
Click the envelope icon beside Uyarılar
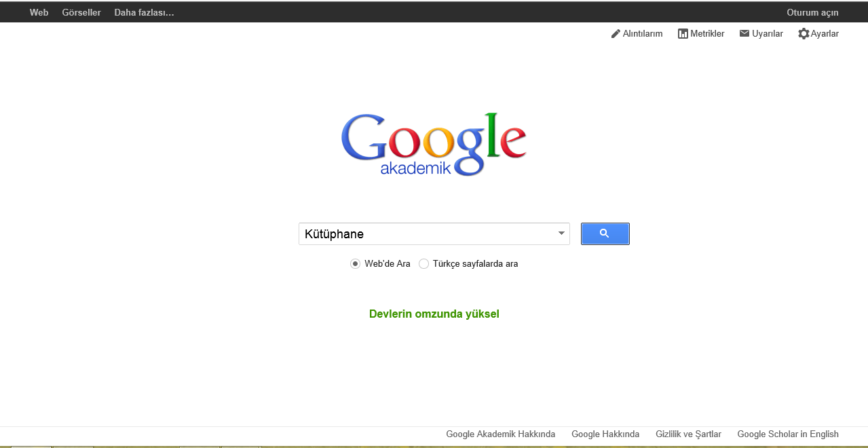(x=744, y=33)
